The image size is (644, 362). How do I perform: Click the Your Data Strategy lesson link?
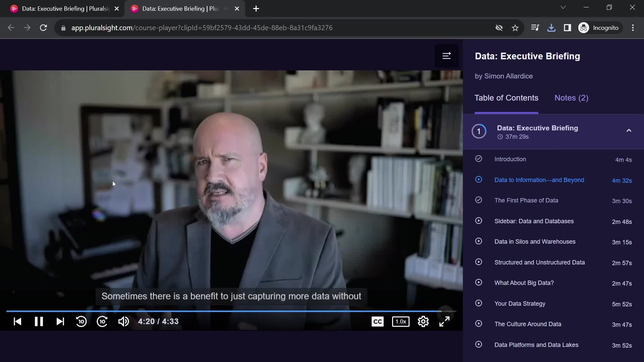coord(520,303)
